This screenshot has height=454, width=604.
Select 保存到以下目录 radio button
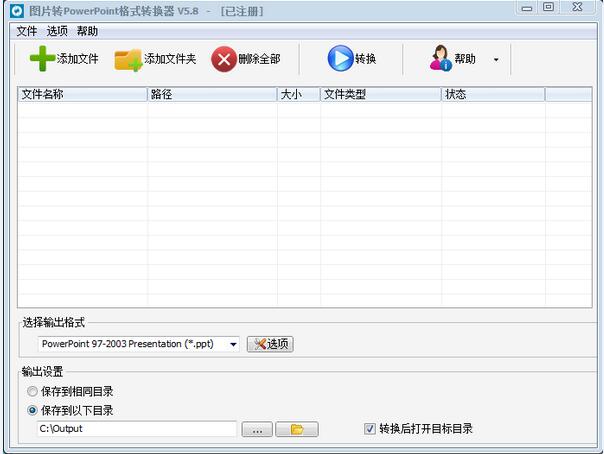pos(32,410)
